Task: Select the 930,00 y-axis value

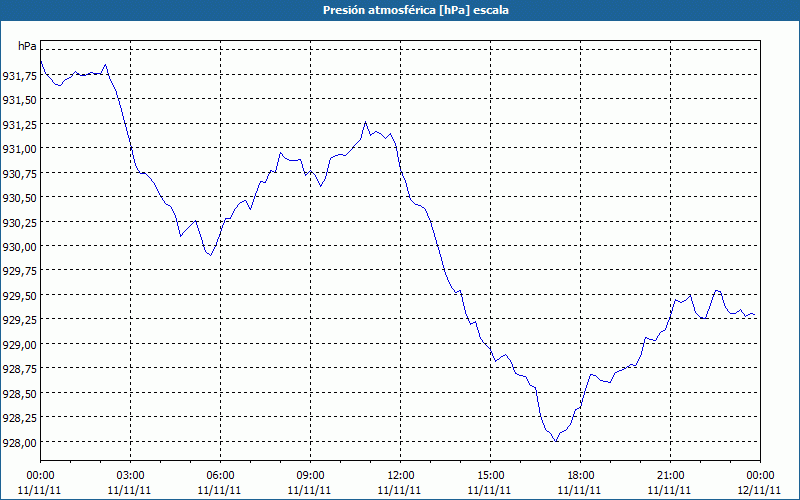Action: coord(19,247)
